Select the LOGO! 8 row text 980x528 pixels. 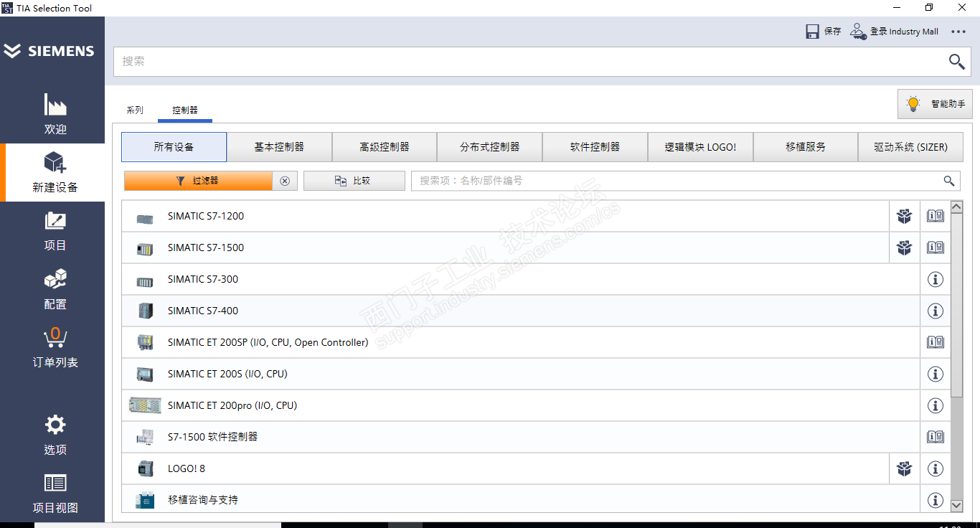[x=187, y=468]
